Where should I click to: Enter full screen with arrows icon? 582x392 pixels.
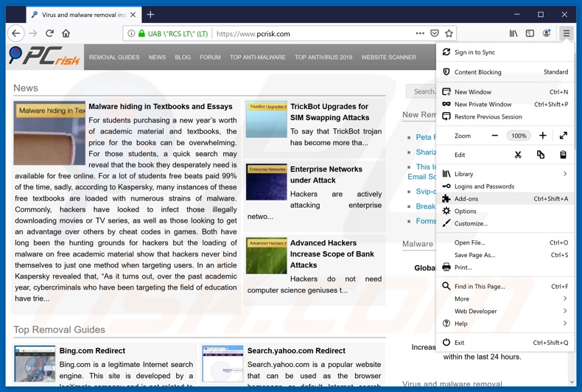[x=563, y=136]
